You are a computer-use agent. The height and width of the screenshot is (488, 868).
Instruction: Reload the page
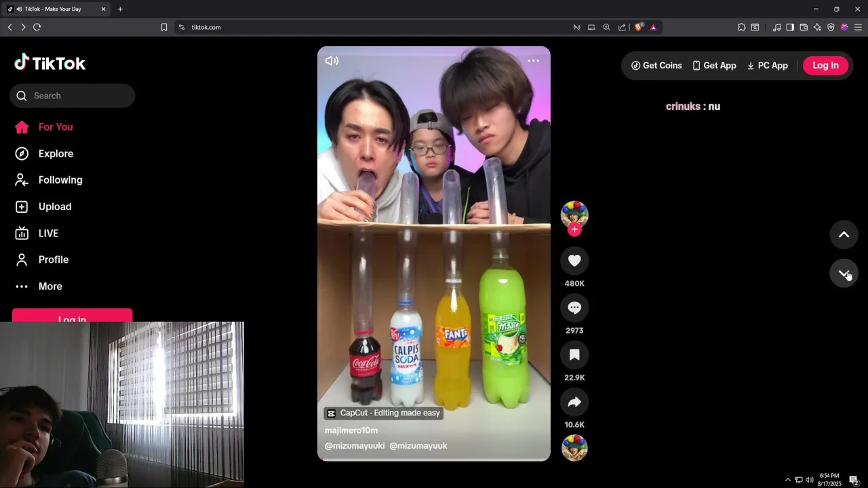click(37, 27)
